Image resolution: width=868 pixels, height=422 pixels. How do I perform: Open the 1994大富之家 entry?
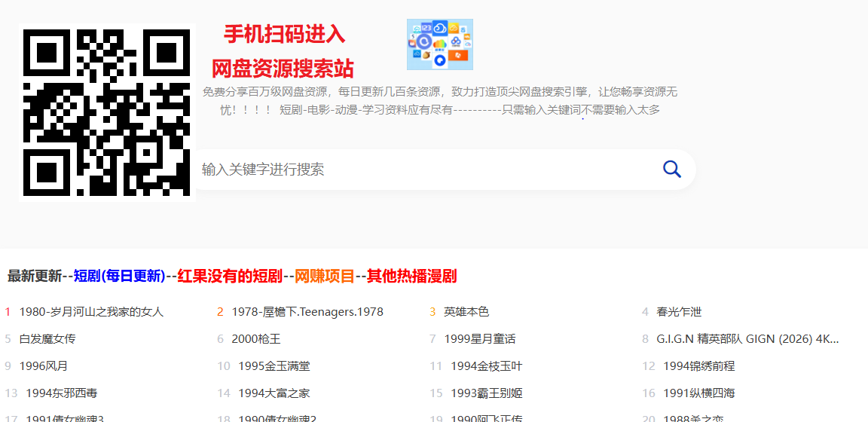click(274, 393)
